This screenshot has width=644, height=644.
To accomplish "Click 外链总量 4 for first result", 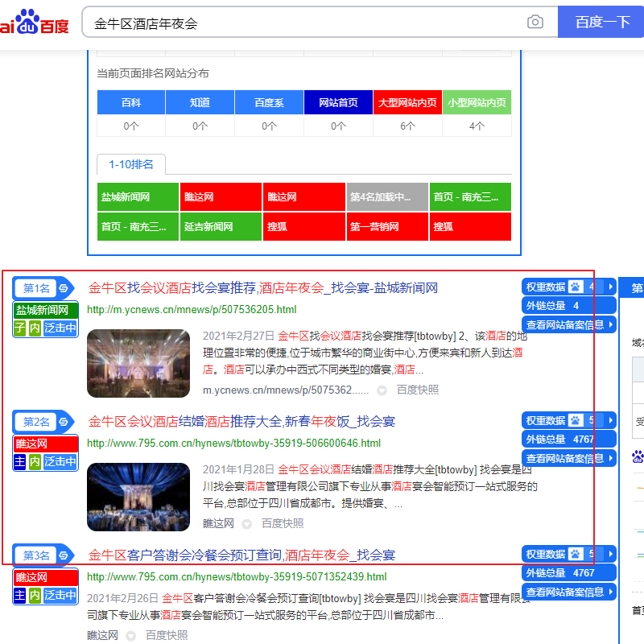I will coord(569,306).
